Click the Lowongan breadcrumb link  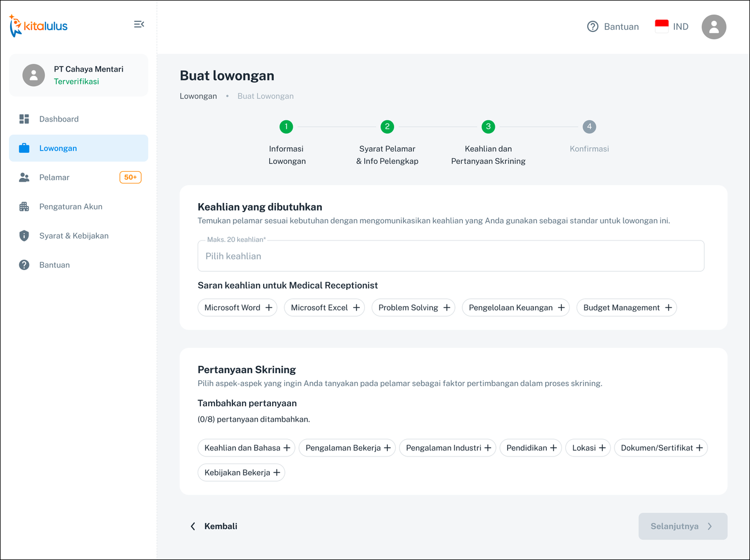pyautogui.click(x=198, y=96)
